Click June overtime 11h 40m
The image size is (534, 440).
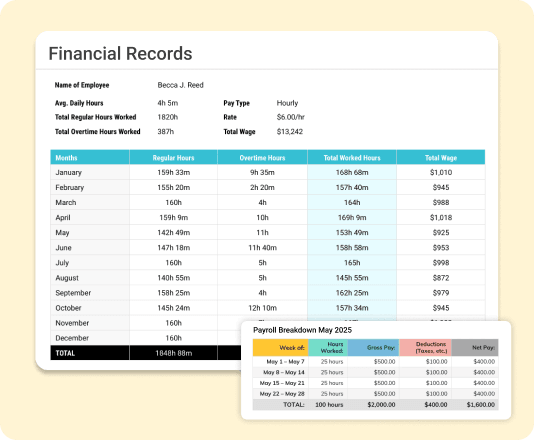[x=262, y=248]
